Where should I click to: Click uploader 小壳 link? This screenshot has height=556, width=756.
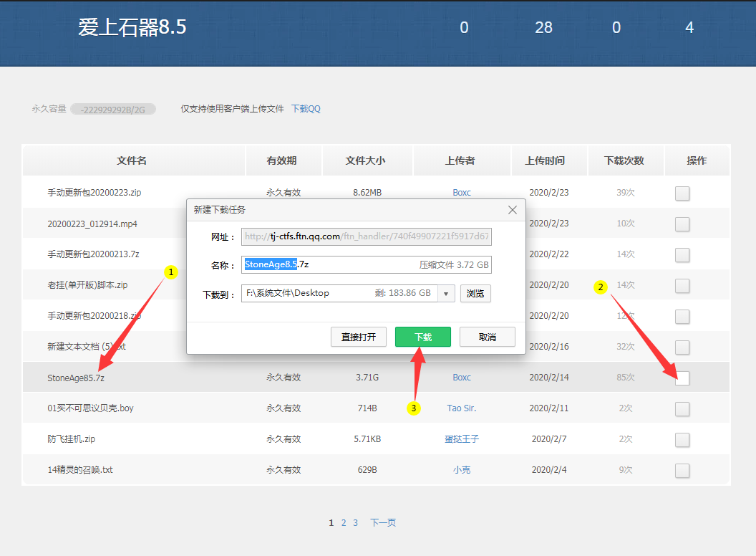(x=462, y=470)
